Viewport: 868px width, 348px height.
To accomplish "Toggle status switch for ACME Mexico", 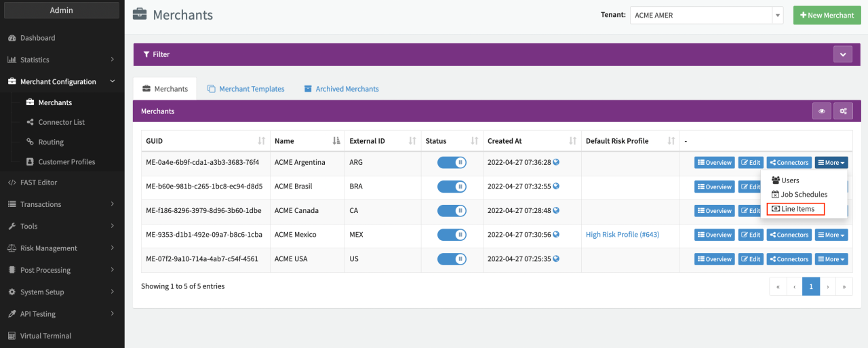I will coord(452,235).
